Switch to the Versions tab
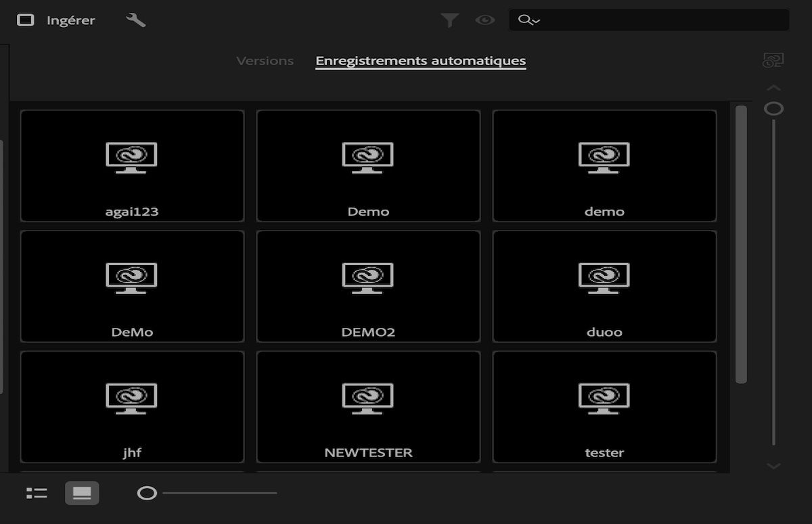Viewport: 812px width, 524px height. [x=265, y=61]
